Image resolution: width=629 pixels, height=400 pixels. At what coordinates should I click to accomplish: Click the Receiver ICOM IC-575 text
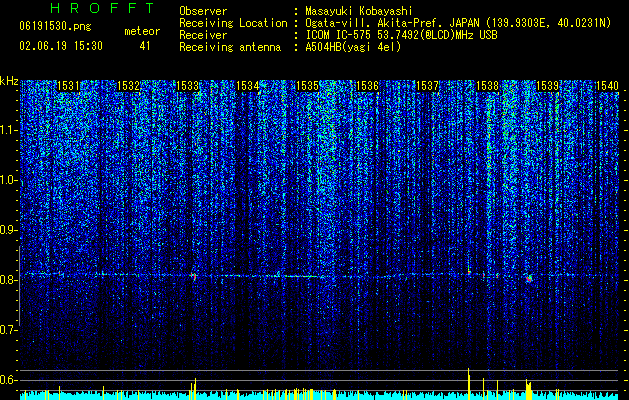(402, 35)
